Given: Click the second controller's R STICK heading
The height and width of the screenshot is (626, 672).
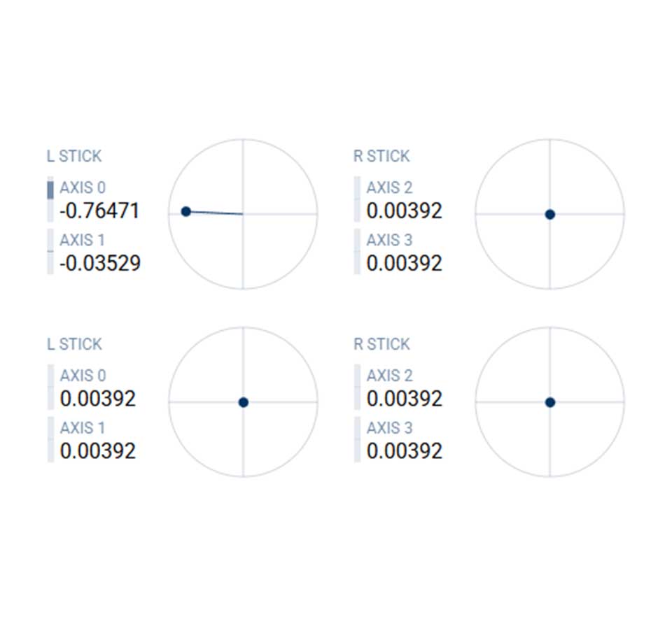Looking at the screenshot, I should coord(381,344).
